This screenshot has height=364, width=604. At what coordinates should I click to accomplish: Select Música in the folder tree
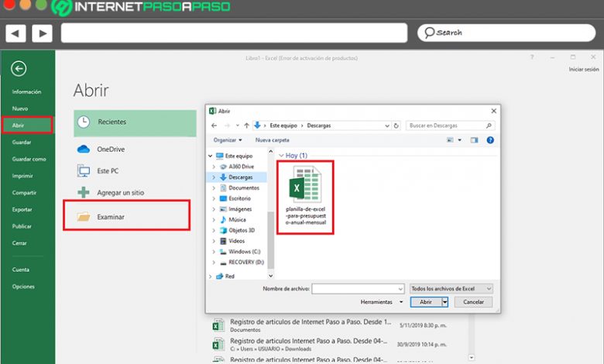(x=237, y=219)
